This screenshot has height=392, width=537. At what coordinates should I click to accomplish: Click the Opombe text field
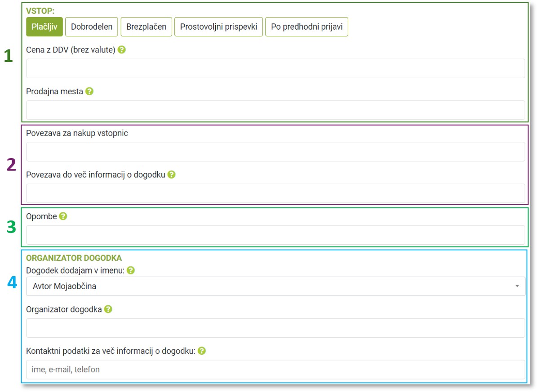(x=275, y=235)
